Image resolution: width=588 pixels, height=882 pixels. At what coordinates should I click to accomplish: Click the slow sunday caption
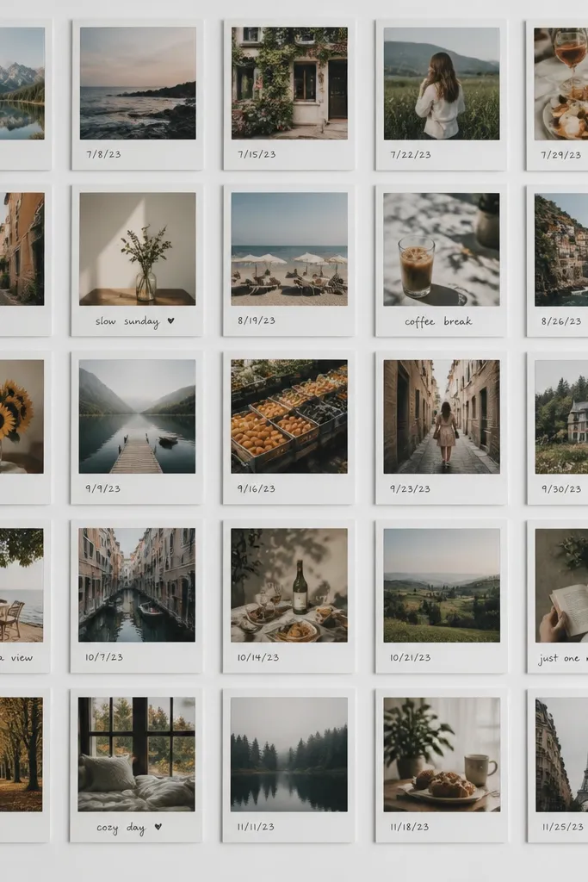[127, 321]
